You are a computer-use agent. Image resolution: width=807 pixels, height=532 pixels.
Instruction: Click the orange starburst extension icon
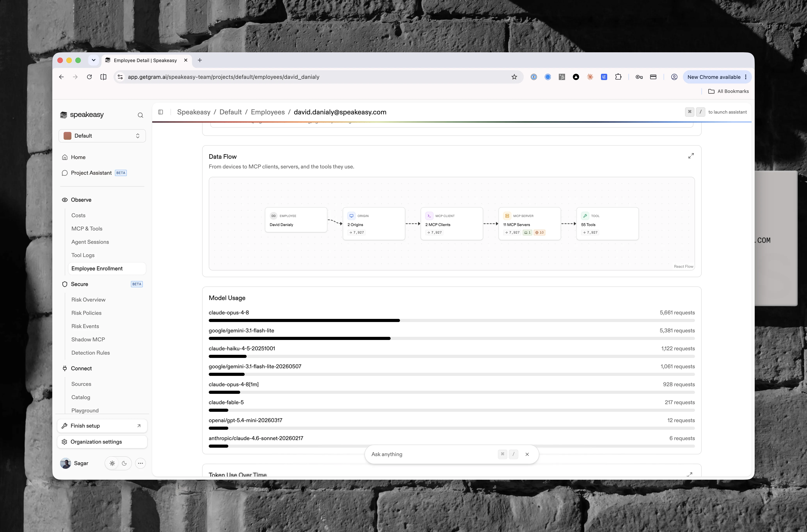pos(590,77)
